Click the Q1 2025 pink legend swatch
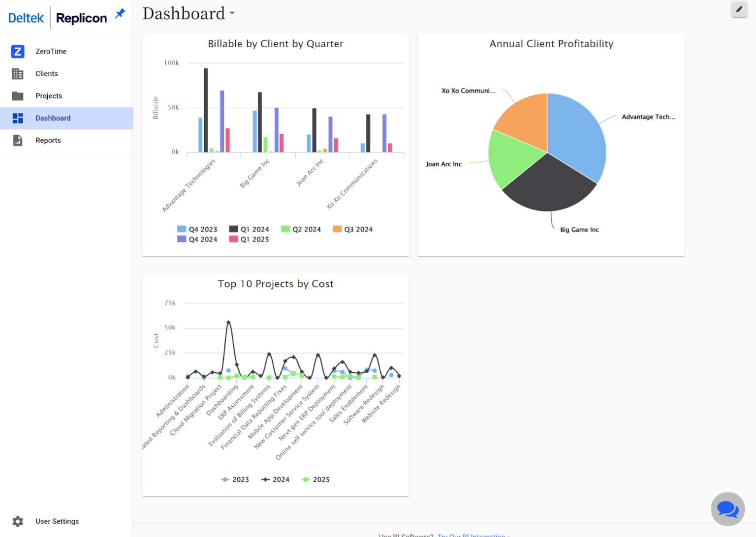 [x=233, y=239]
